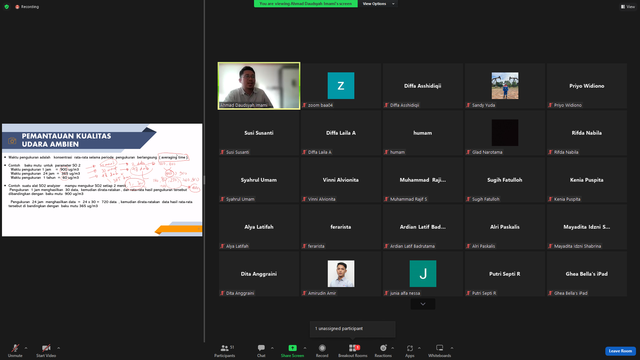Click the Leave Room button
The width and height of the screenshot is (640, 360).
pyautogui.click(x=620, y=351)
